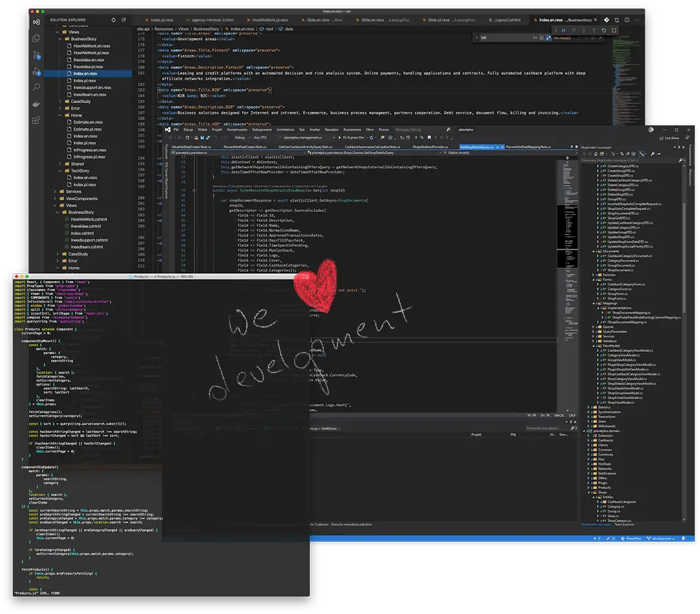The width and height of the screenshot is (700, 614).
Task: Open CategoryForm.cs in solution tree
Action: pos(619,289)
